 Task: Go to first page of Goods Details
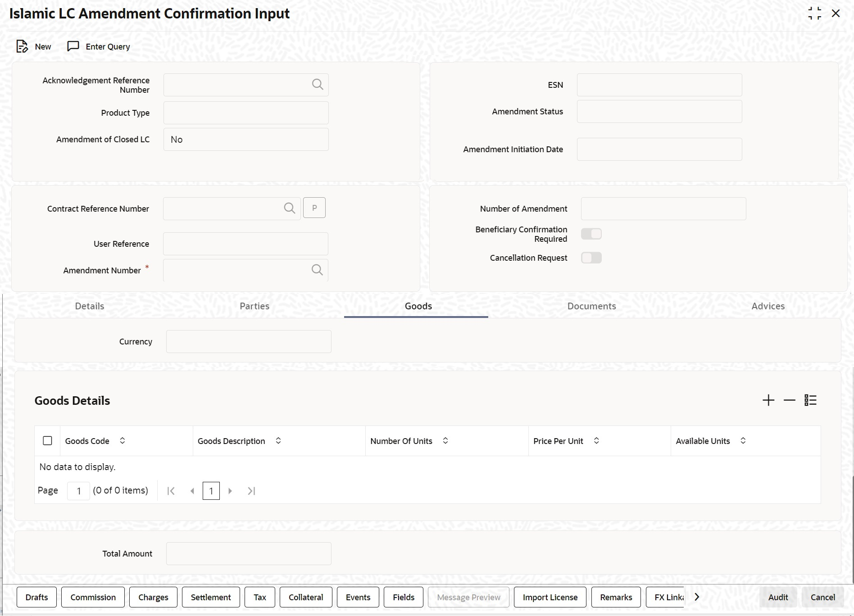(171, 491)
